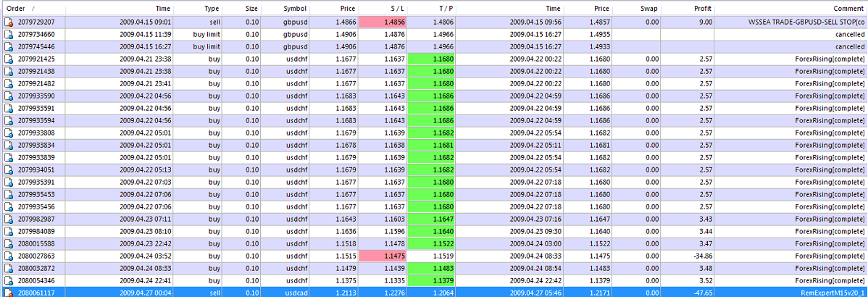Click the icon of order 2079933808
868x297 pixels.
coord(8,133)
